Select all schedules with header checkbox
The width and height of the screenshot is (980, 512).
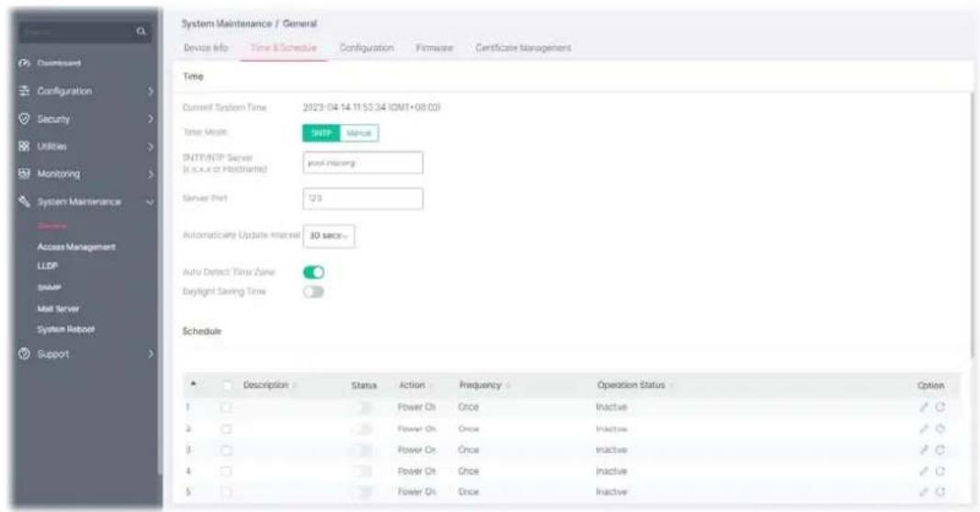coord(228,385)
